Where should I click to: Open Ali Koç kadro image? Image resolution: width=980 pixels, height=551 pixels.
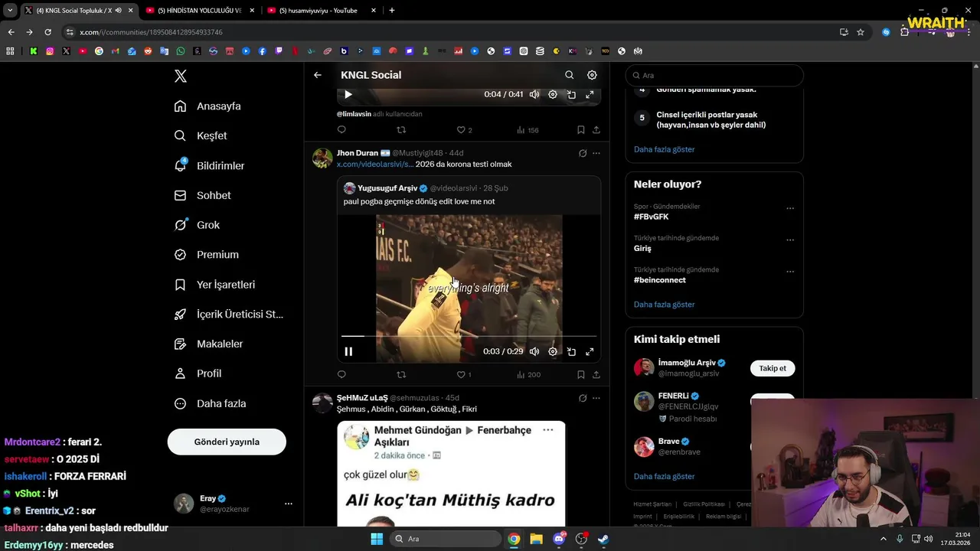(x=451, y=474)
